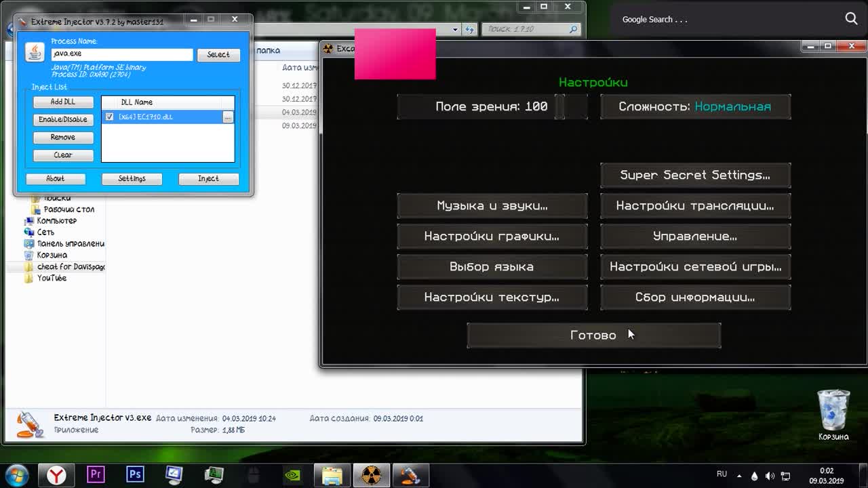Switch to Extreme Injector taskbar icon

tap(410, 475)
